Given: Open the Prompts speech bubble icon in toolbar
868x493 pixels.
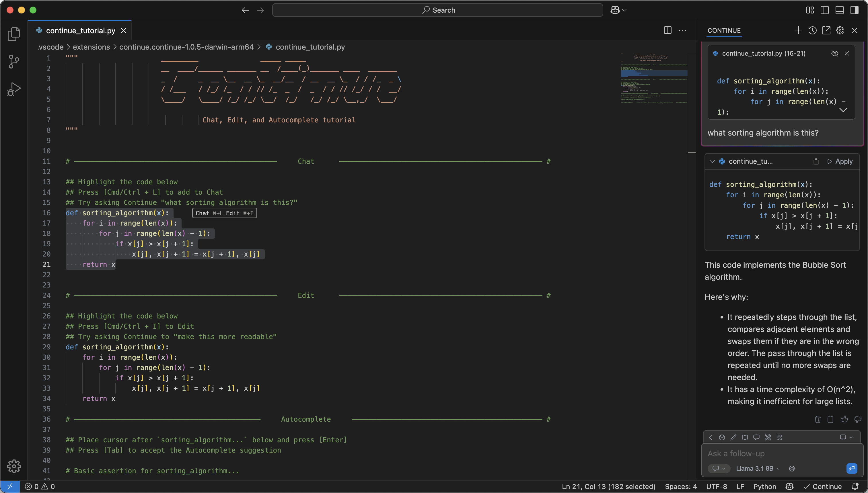Looking at the screenshot, I should (x=756, y=437).
